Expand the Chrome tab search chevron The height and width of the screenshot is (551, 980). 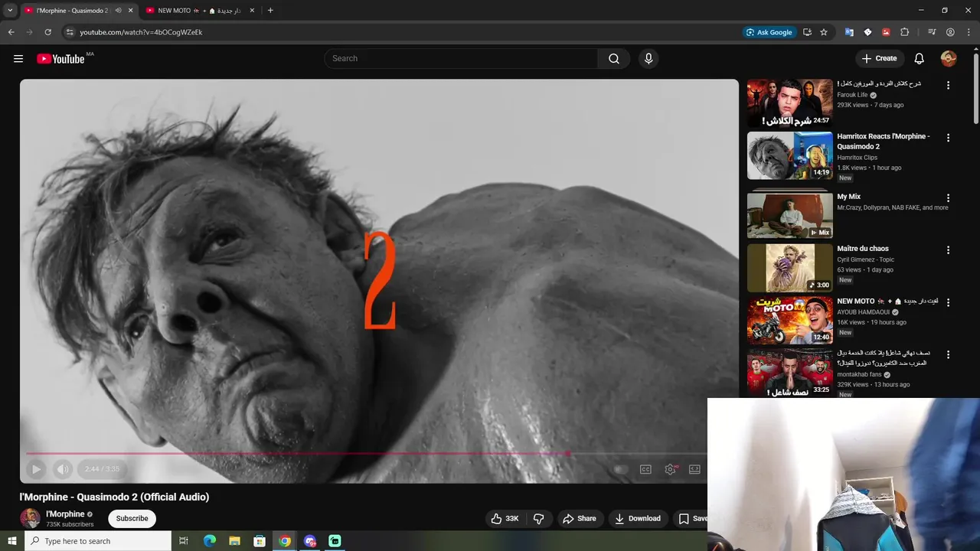click(10, 11)
